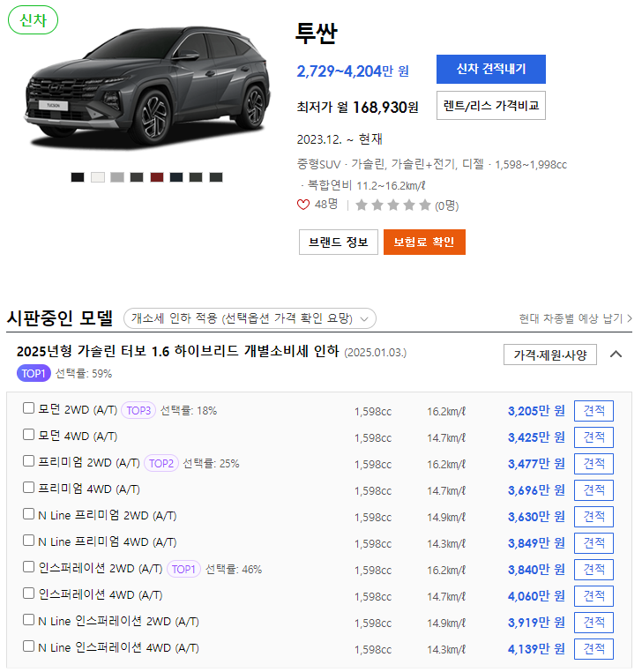Open 가격·제원·사양 details
642x672 pixels.
pyautogui.click(x=550, y=355)
